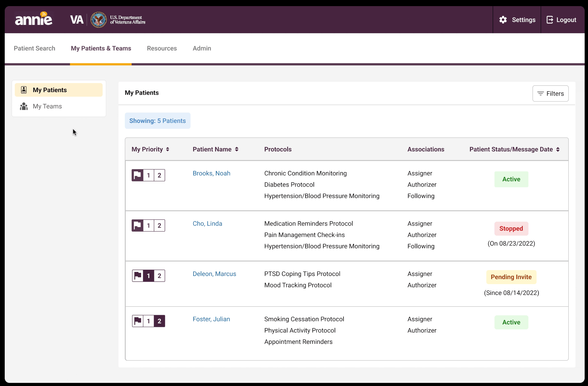Select My Teams in the sidebar
This screenshot has height=386, width=588.
(47, 106)
